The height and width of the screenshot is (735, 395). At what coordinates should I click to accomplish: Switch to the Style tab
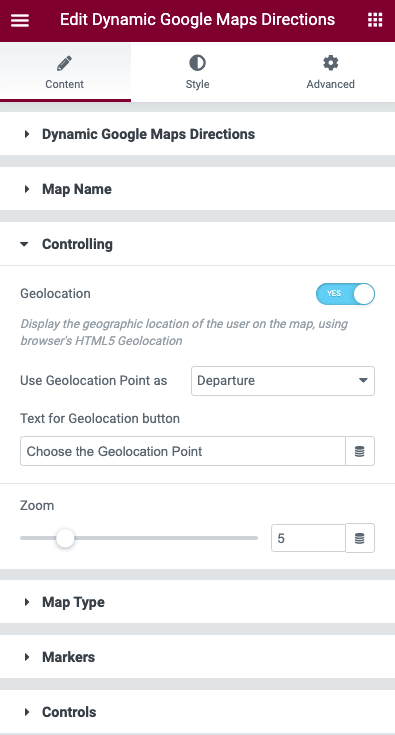(197, 72)
